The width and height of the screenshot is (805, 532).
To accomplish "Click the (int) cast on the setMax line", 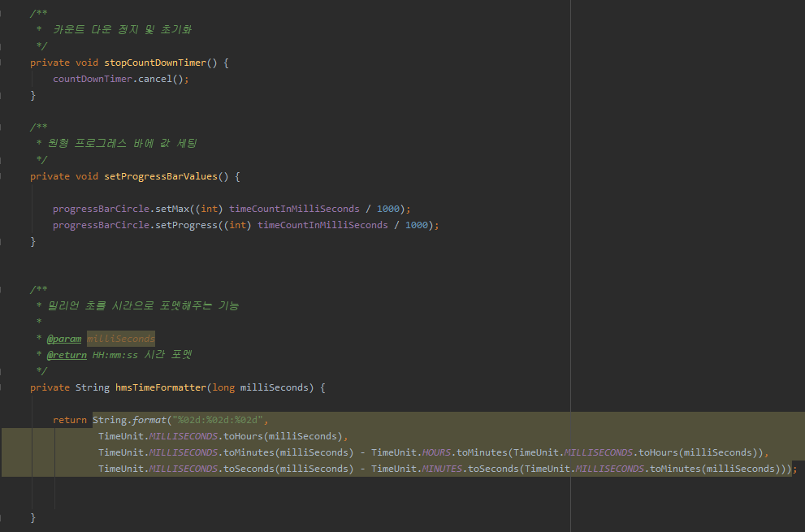I will pos(209,209).
